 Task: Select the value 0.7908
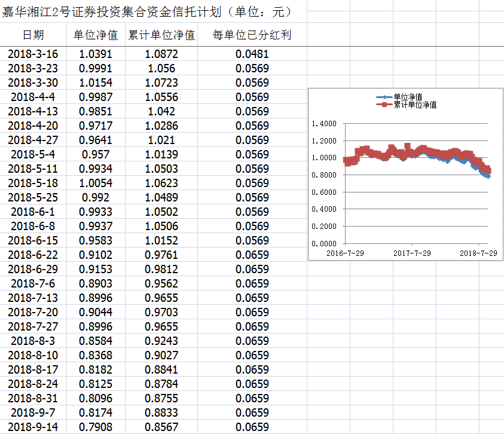pyautogui.click(x=96, y=427)
